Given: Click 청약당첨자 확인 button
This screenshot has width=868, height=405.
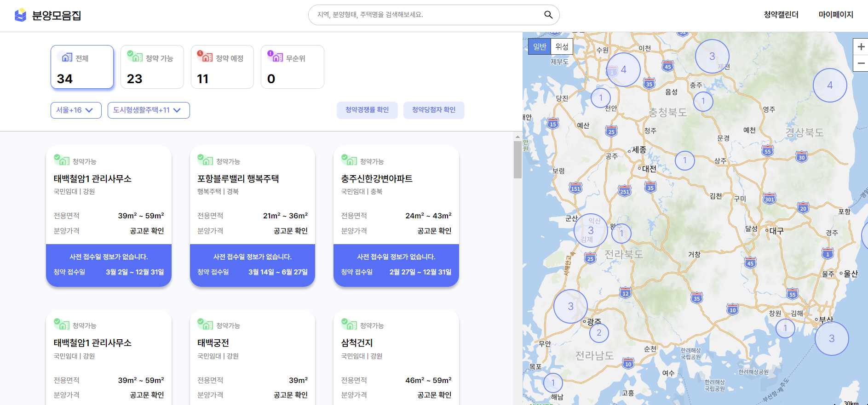Looking at the screenshot, I should (x=434, y=110).
